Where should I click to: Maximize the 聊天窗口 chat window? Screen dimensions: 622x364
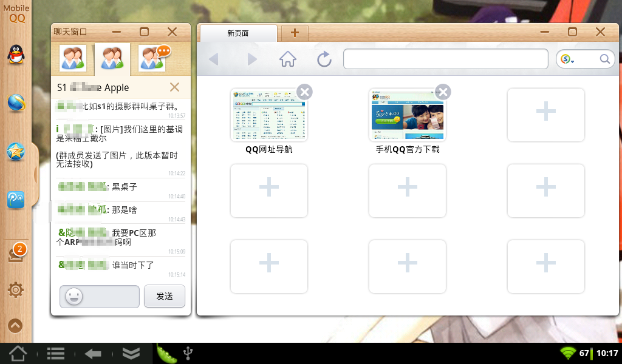[145, 32]
